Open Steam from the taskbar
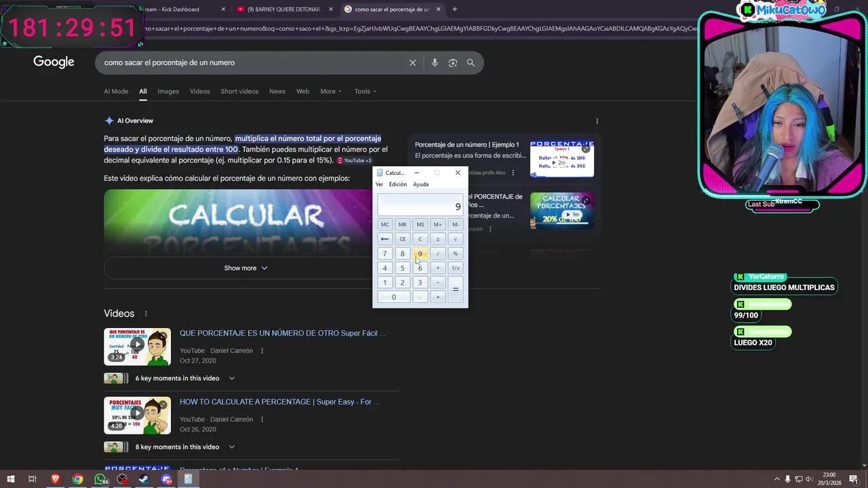The image size is (868, 488). [x=144, y=479]
